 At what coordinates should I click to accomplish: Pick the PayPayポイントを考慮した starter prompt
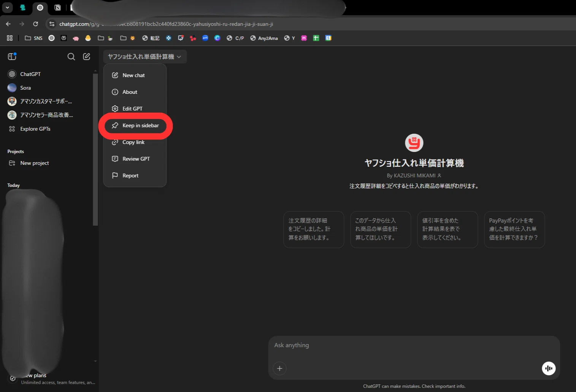point(514,229)
